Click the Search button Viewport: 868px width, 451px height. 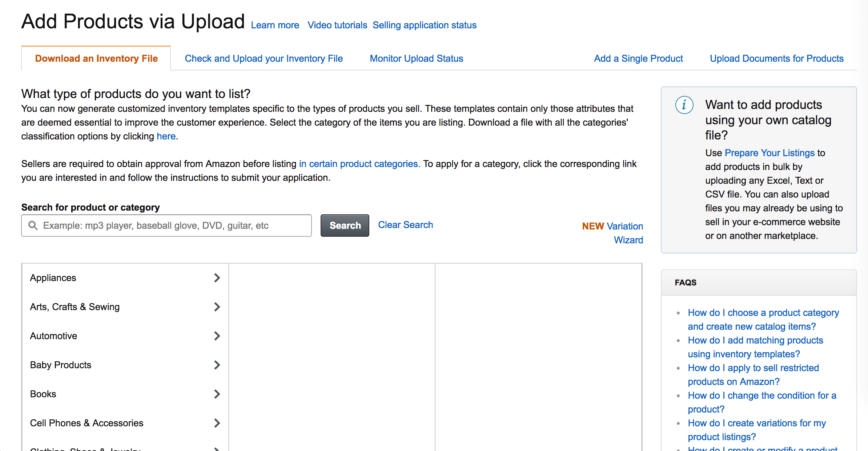click(x=345, y=225)
